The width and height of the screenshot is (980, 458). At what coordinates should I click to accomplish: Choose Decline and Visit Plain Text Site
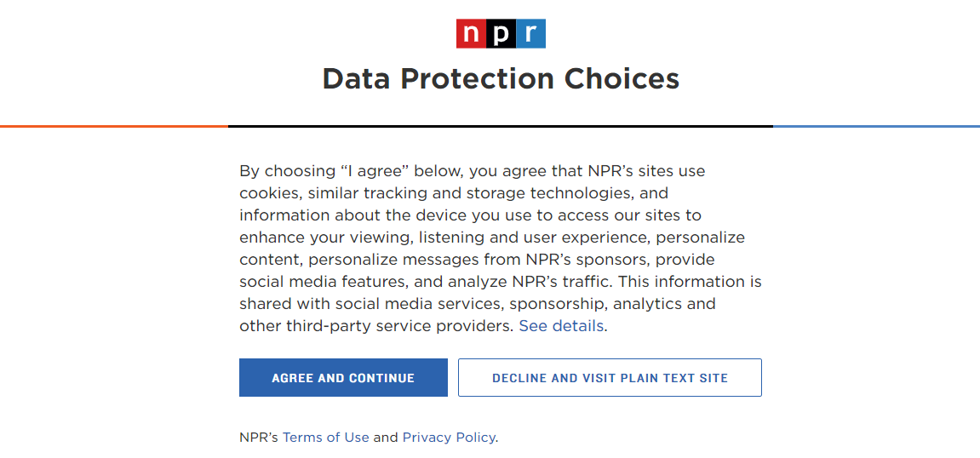[x=610, y=377]
